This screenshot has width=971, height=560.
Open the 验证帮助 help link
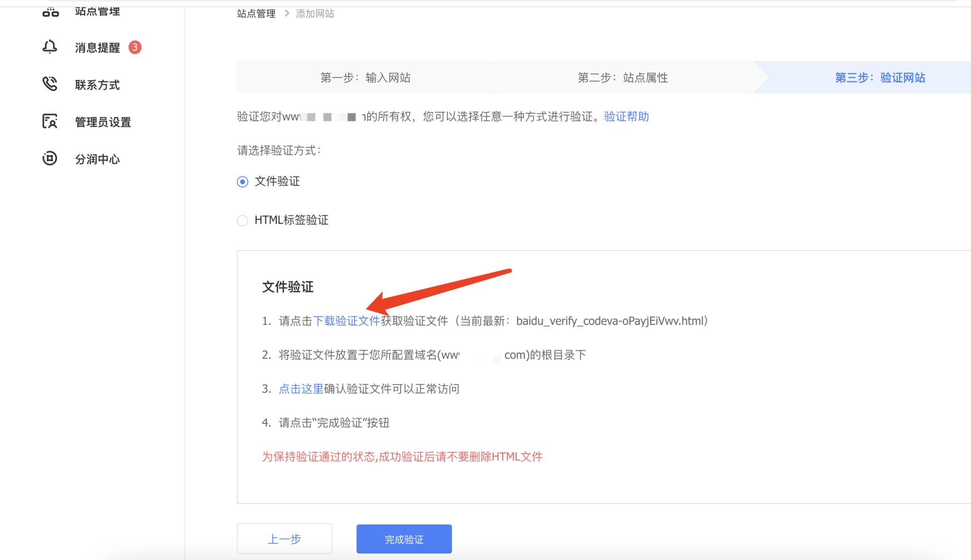626,117
